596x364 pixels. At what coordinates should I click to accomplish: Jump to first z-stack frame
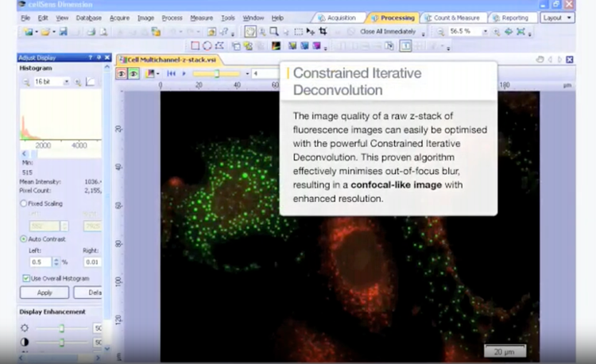(x=171, y=73)
